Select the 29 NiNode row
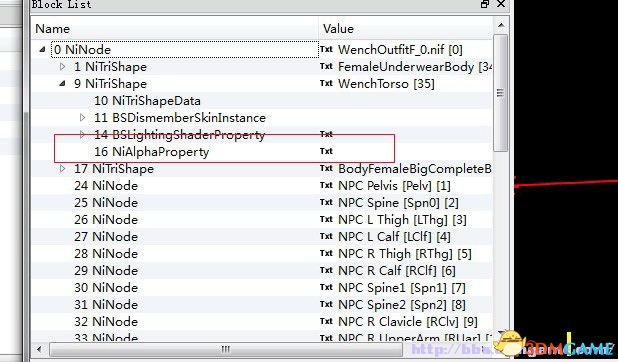The image size is (618, 362). pos(106,271)
